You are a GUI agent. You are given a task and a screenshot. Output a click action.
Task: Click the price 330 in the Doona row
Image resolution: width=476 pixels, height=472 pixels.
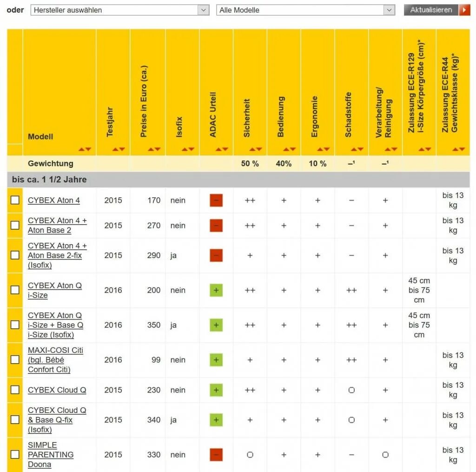click(x=154, y=454)
